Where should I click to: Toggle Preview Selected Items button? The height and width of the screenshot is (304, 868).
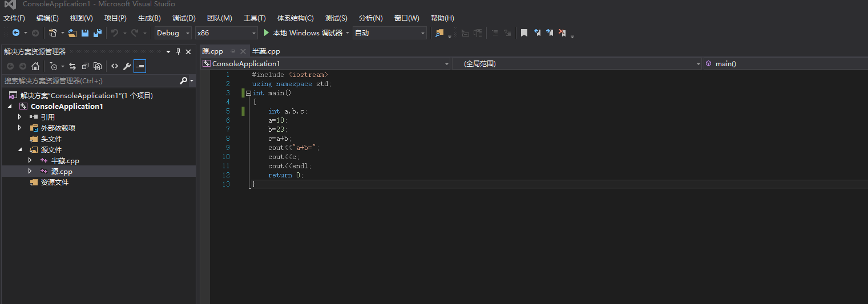(140, 66)
